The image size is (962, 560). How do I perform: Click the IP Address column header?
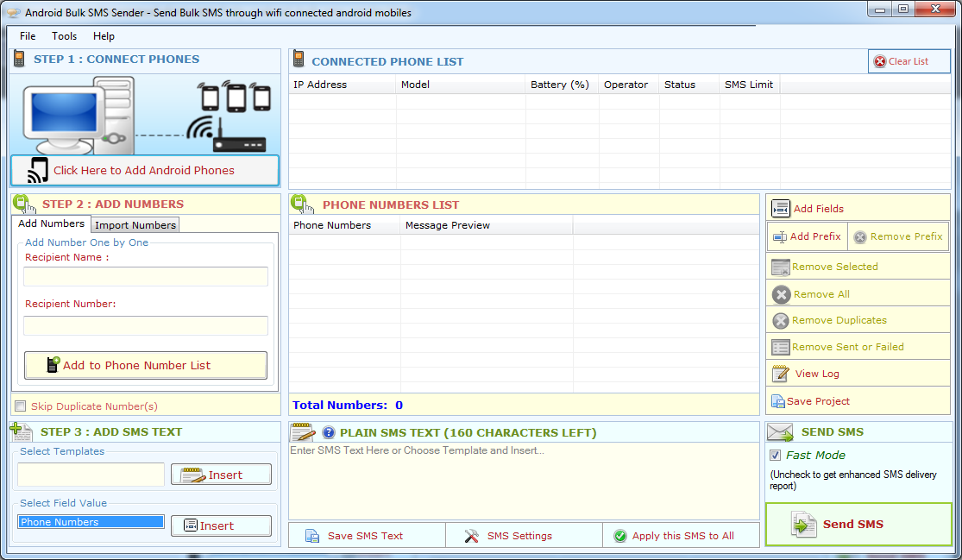tap(342, 85)
